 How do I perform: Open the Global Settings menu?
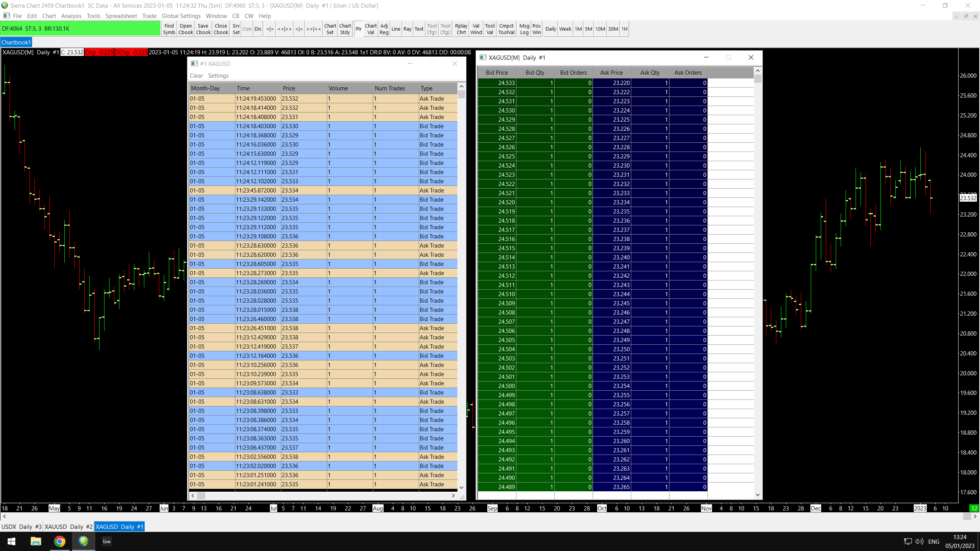pos(181,16)
